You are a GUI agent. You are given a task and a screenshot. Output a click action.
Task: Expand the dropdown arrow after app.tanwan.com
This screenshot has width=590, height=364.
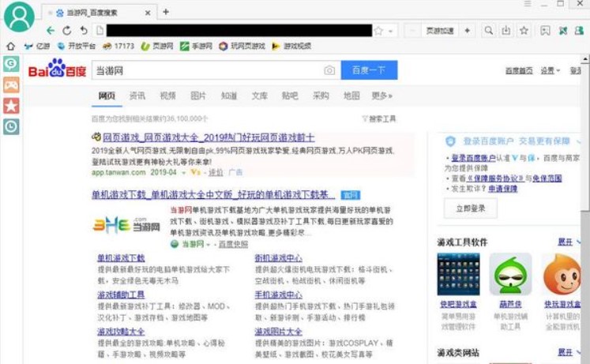pyautogui.click(x=184, y=173)
